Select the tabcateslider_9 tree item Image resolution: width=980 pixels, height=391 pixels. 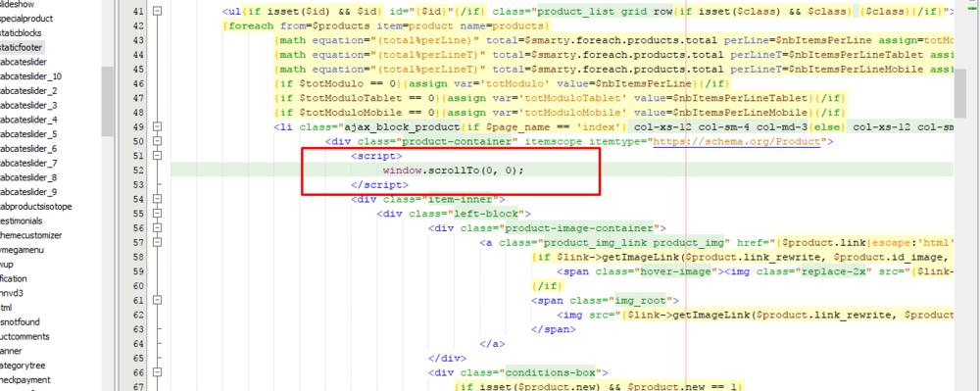(x=28, y=192)
